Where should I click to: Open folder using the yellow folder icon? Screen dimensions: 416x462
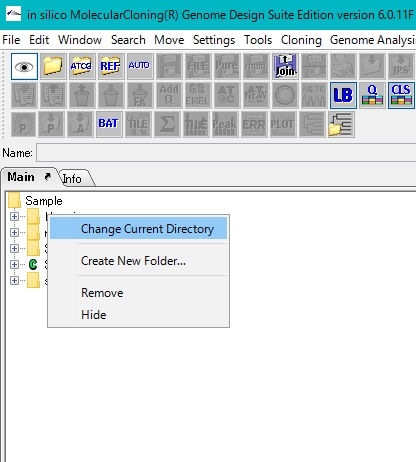[x=53, y=66]
